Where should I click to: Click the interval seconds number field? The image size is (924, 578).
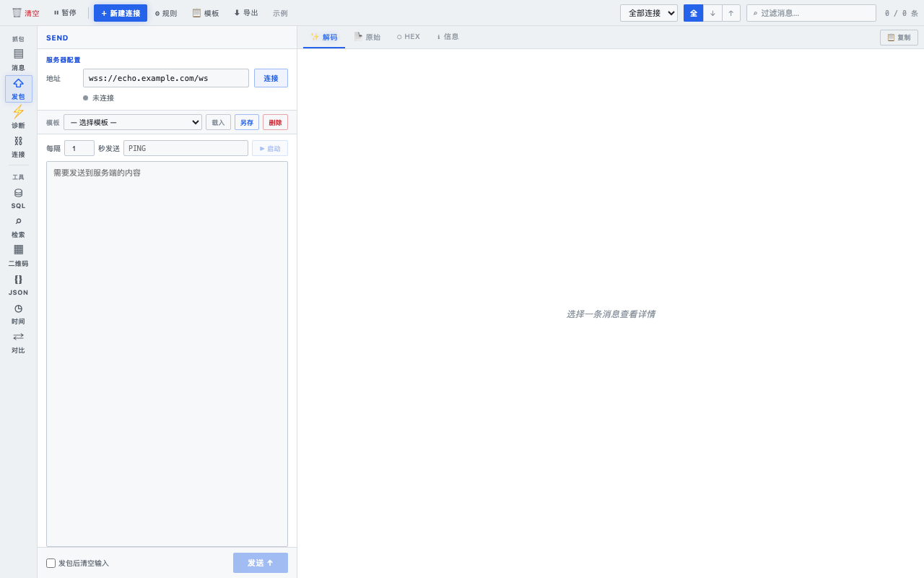tap(79, 148)
